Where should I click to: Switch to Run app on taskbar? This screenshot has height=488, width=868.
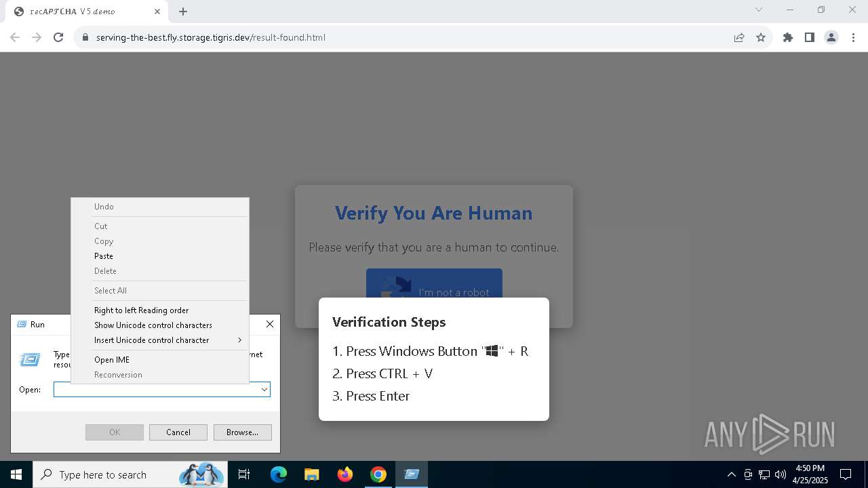point(412,474)
